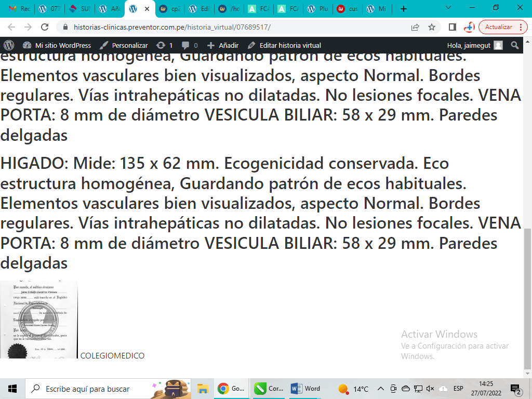Screen dimensions: 532x399
Task: Open the notification center with 2 alerts
Action: (x=515, y=389)
